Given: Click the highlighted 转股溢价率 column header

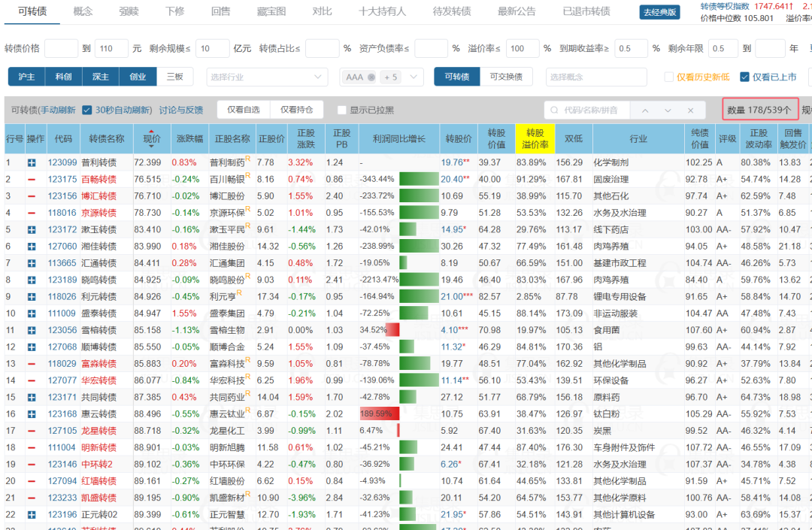Looking at the screenshot, I should [535, 139].
